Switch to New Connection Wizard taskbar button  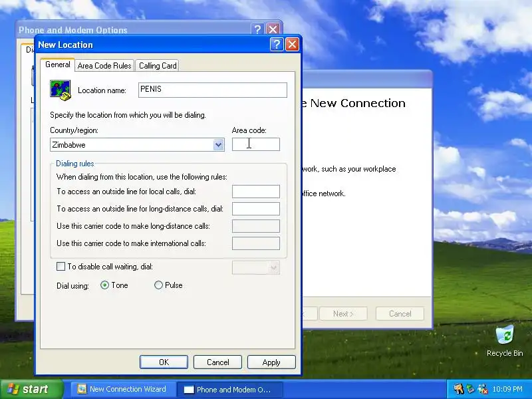pyautogui.click(x=123, y=389)
